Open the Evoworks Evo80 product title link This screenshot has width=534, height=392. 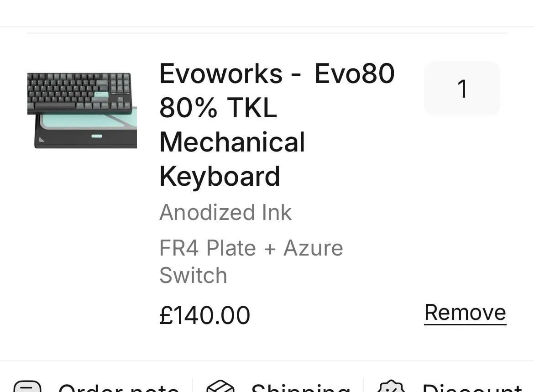pos(277,74)
